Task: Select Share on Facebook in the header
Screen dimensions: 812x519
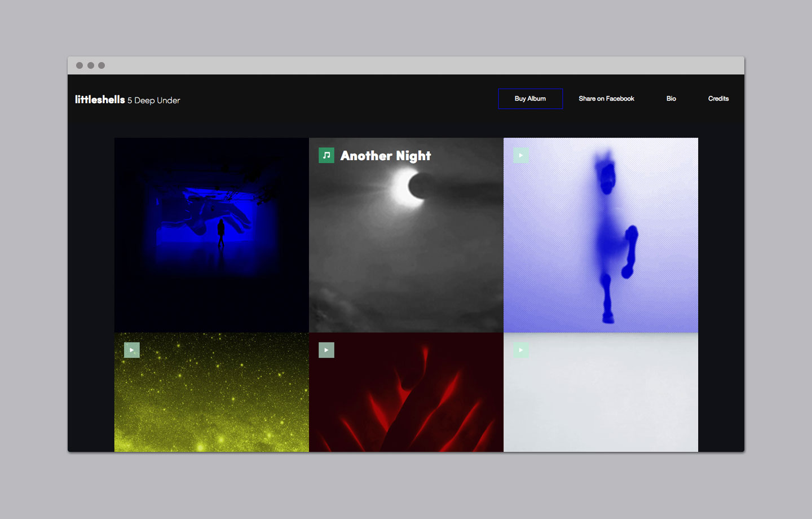Action: click(x=606, y=99)
